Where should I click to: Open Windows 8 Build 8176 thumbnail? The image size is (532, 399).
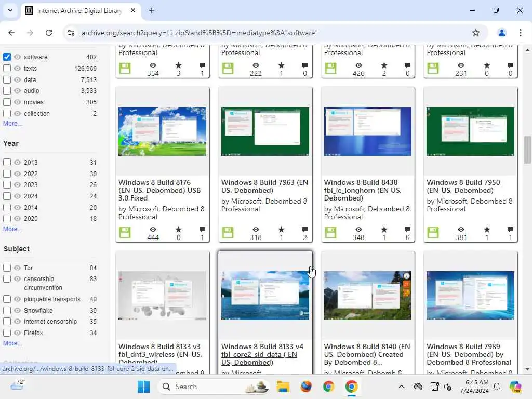pos(162,131)
